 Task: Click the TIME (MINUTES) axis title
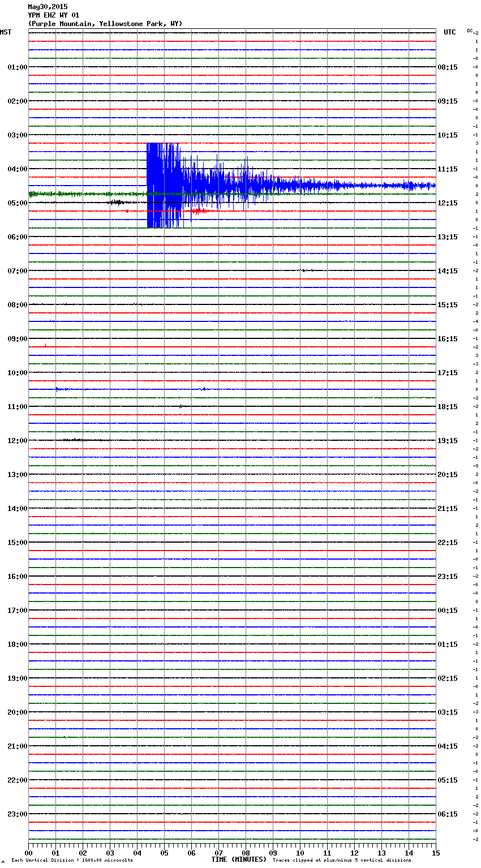point(239,860)
